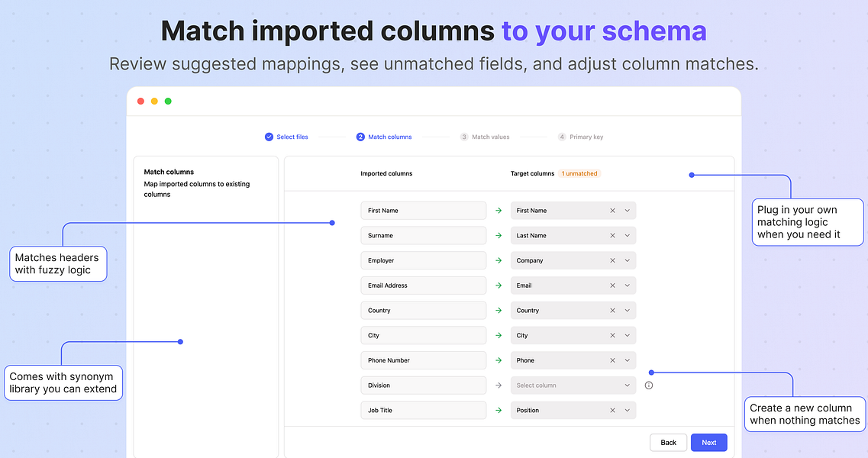The image size is (868, 458).
Task: Open the Last Name target column dropdown
Action: pos(628,235)
